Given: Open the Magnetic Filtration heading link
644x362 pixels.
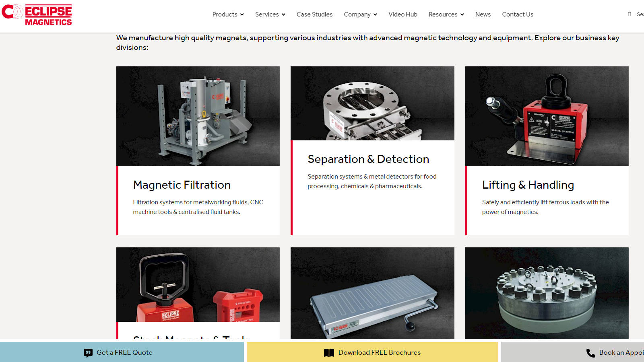Looking at the screenshot, I should click(x=182, y=185).
